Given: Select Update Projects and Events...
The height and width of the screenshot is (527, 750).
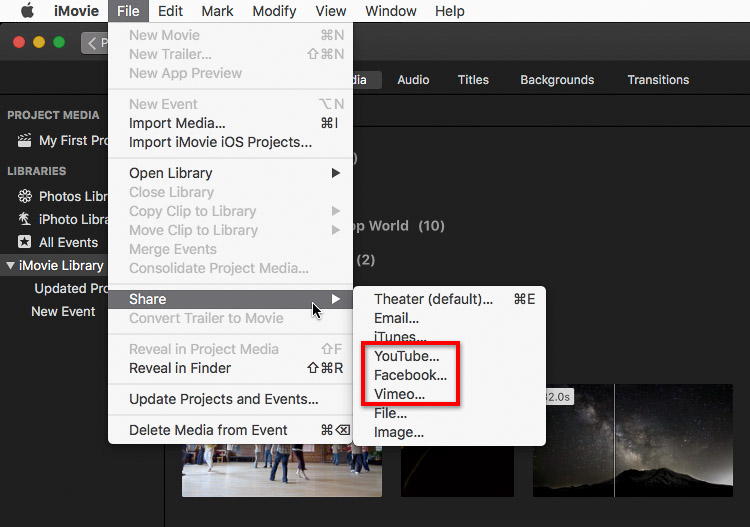Looking at the screenshot, I should pyautogui.click(x=231, y=399).
